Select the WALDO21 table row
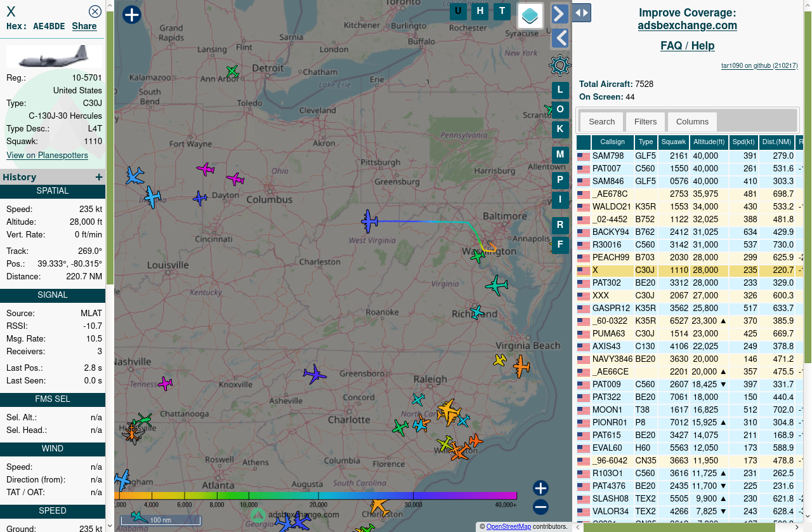The height and width of the screenshot is (532, 812). pos(690,207)
